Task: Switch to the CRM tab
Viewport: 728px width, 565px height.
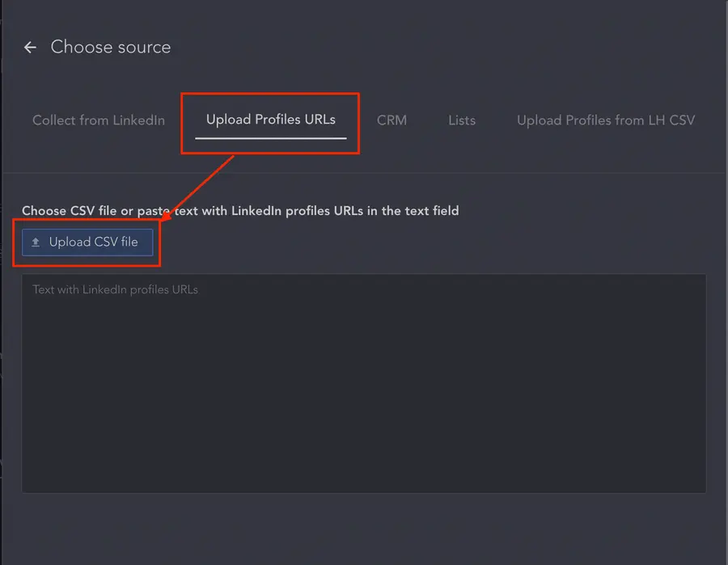Action: 392,120
